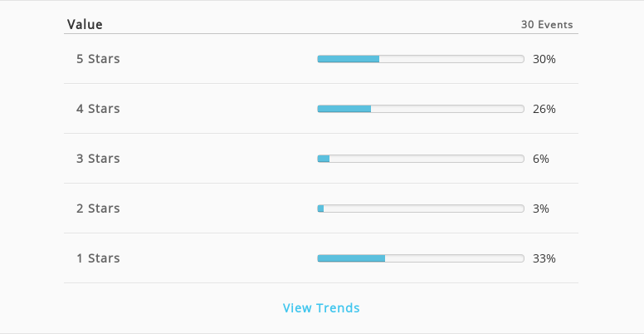Screen dimensions: 644x334
Task: Click the 3 Stars progress bar
Action: coord(421,159)
